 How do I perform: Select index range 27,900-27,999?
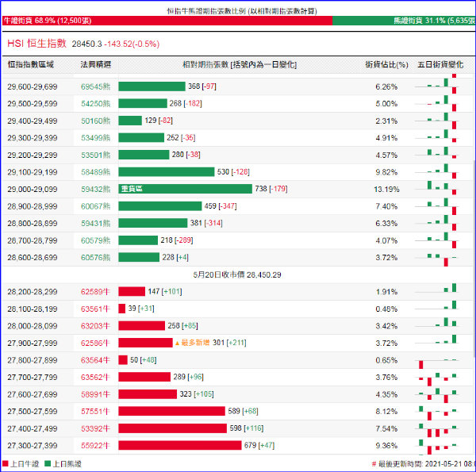[33, 343]
